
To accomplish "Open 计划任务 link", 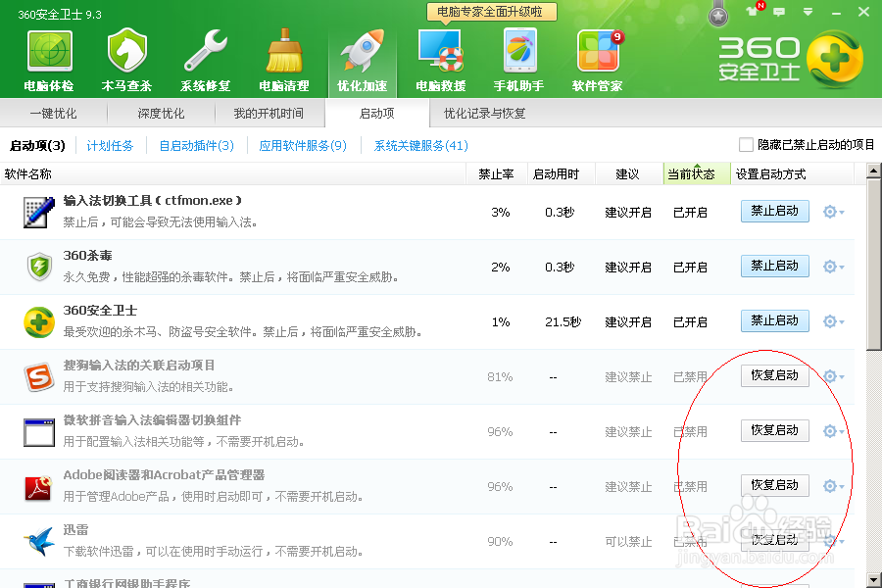I will [x=110, y=146].
